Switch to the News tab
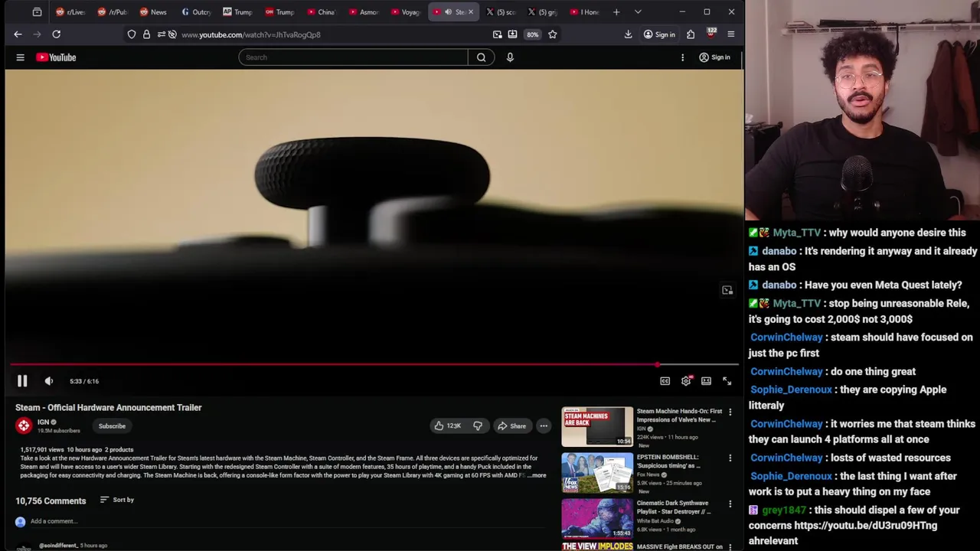 click(153, 12)
